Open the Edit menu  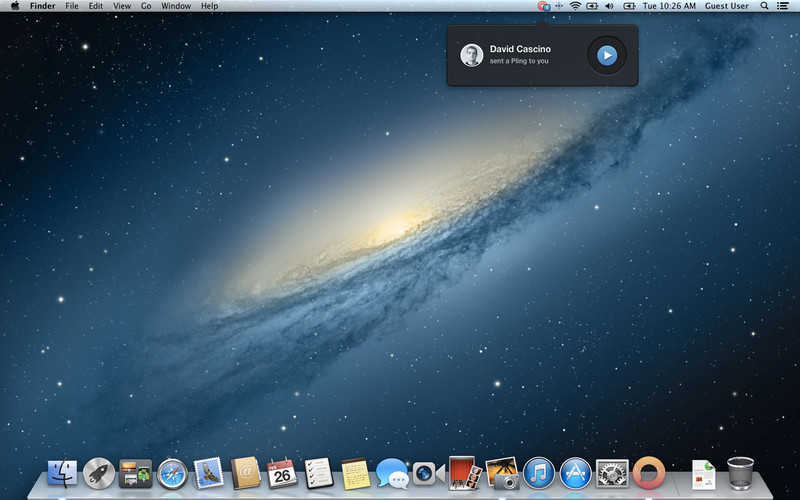[95, 6]
